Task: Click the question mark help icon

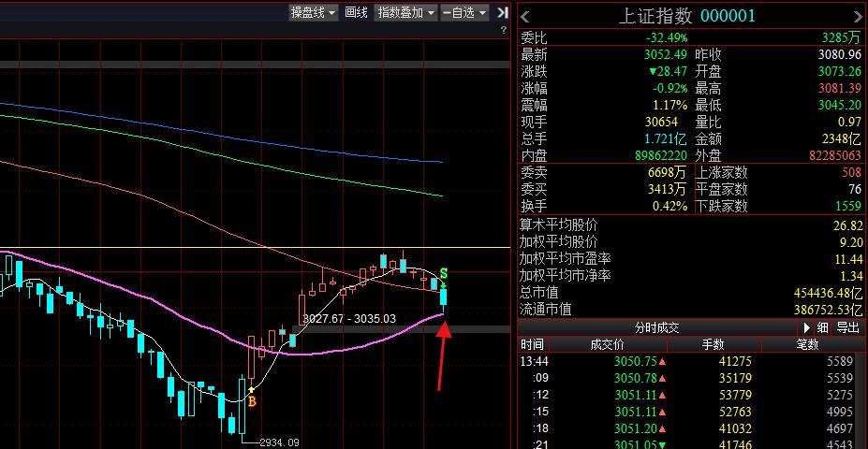Action: point(503,31)
